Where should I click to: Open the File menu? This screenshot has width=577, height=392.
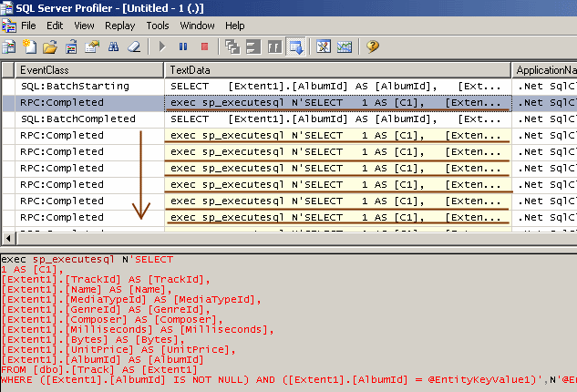pyautogui.click(x=28, y=26)
